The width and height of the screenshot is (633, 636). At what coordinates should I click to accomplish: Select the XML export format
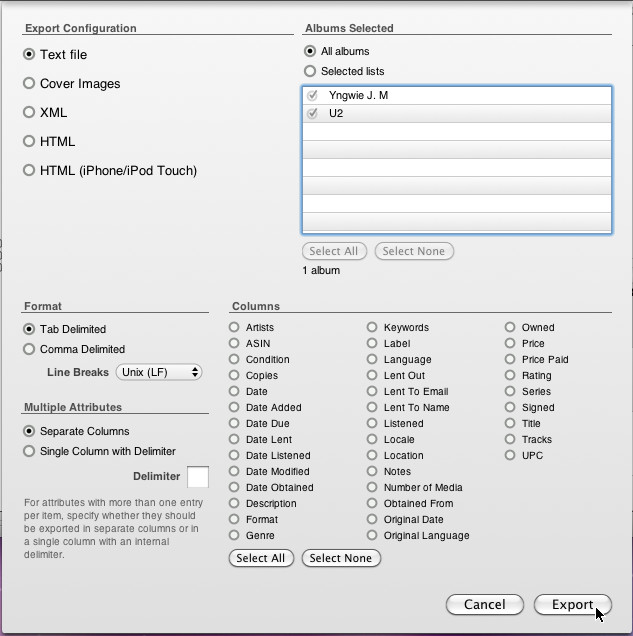click(29, 112)
